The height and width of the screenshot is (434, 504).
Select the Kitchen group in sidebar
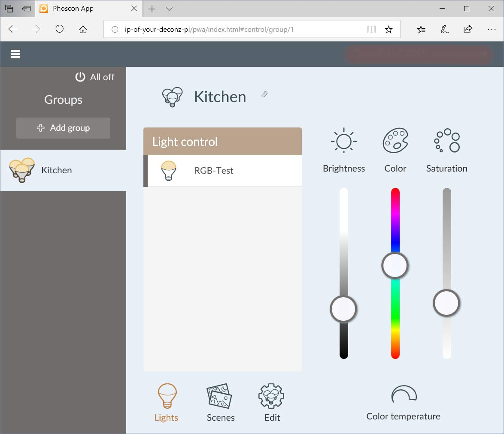click(x=63, y=170)
